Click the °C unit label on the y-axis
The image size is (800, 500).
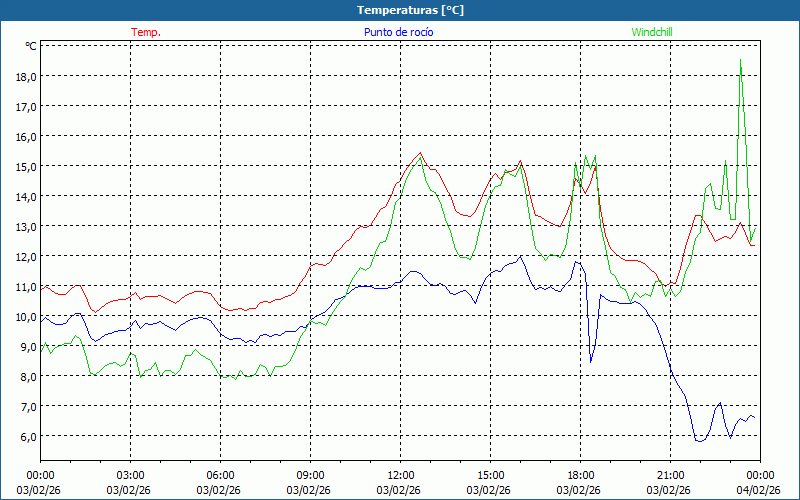(30, 46)
